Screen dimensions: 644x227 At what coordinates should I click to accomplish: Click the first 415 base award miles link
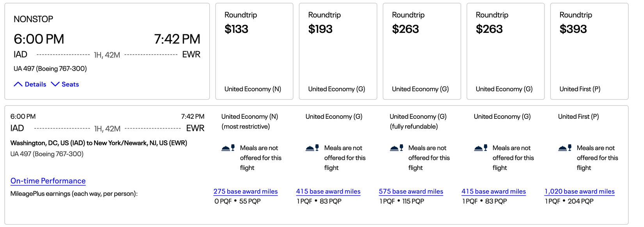(328, 191)
